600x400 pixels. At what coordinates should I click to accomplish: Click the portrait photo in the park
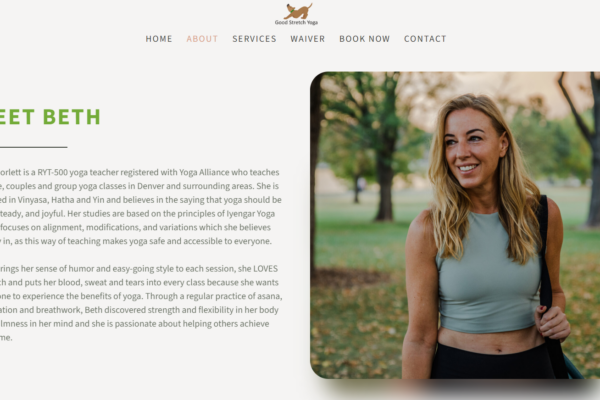[x=455, y=225]
